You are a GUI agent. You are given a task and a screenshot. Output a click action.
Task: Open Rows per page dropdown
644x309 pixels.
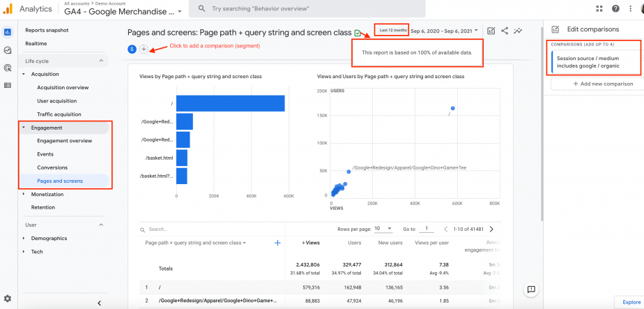pos(383,229)
